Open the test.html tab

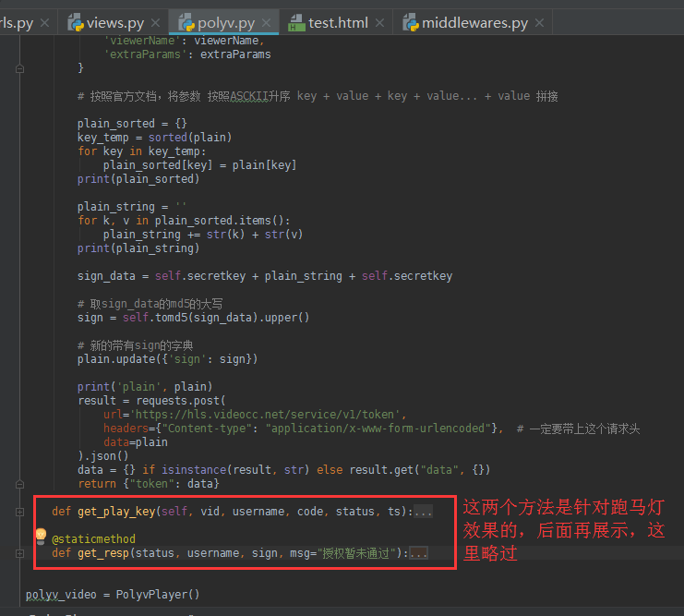coord(338,23)
